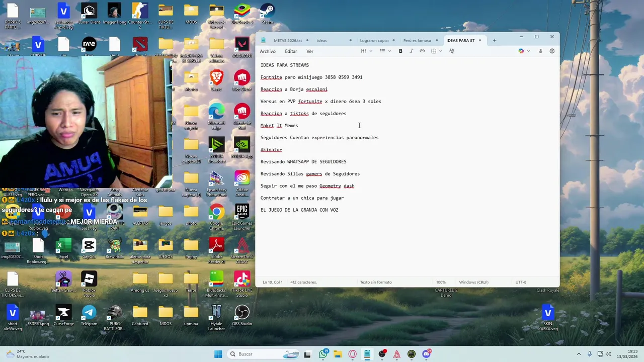
Task: Select the CapCut desktop icon
Action: (x=89, y=248)
